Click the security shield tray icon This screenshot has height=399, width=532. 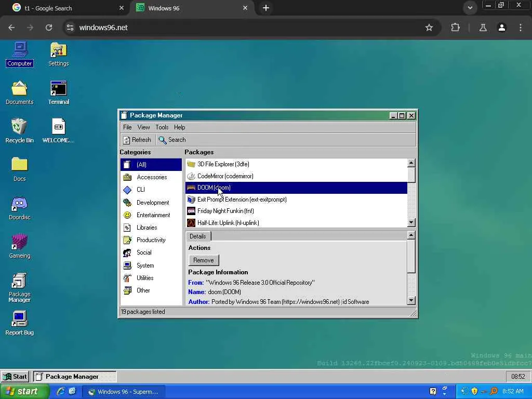(474, 391)
